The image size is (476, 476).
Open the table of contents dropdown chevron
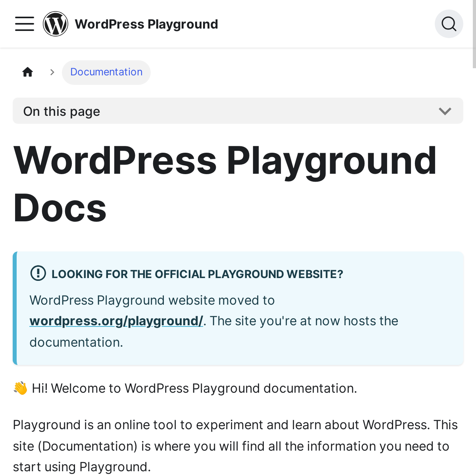click(x=445, y=111)
